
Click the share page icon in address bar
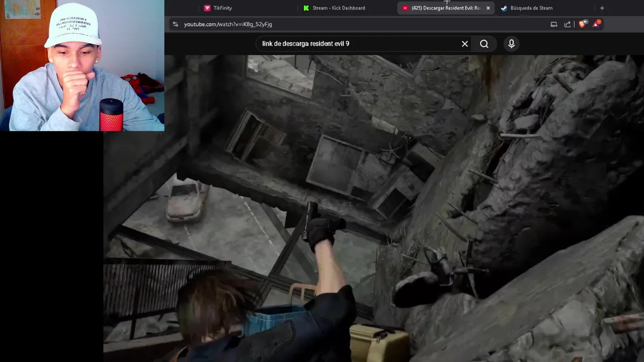(568, 24)
